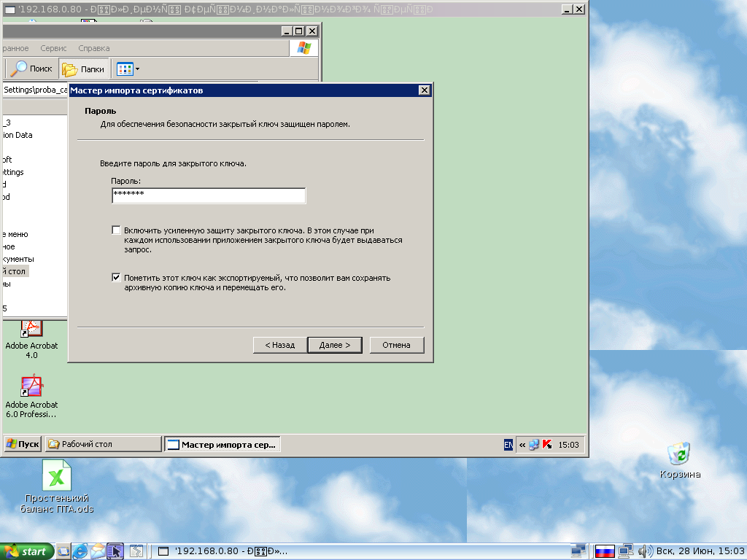This screenshot has width=747, height=560.
Task: Go back with the < Назад button
Action: [279, 345]
